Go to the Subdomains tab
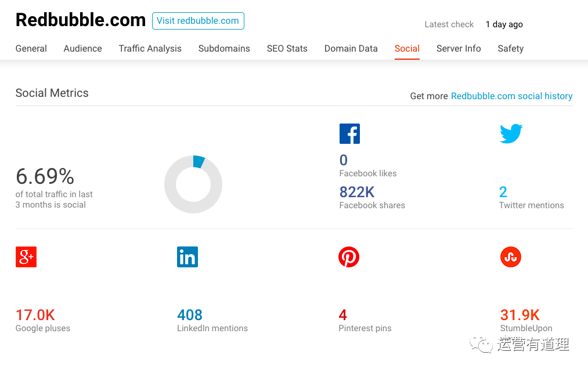This screenshot has width=588, height=370. tap(224, 49)
